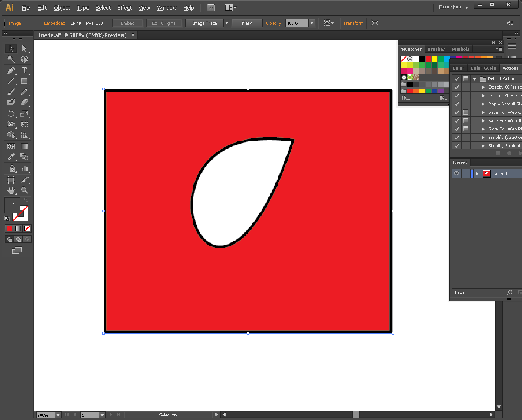Open the File menu
522x420 pixels.
26,7
